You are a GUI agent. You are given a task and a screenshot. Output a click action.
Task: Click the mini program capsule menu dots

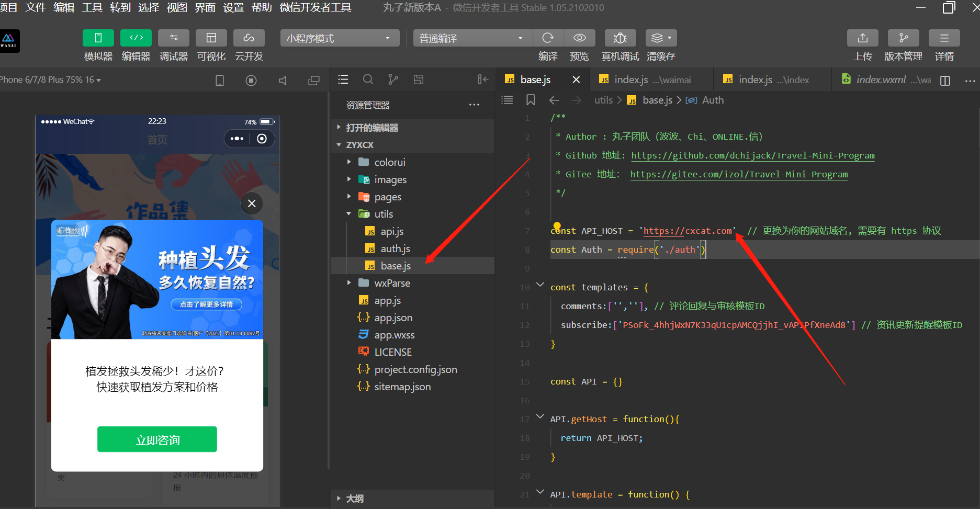point(237,139)
